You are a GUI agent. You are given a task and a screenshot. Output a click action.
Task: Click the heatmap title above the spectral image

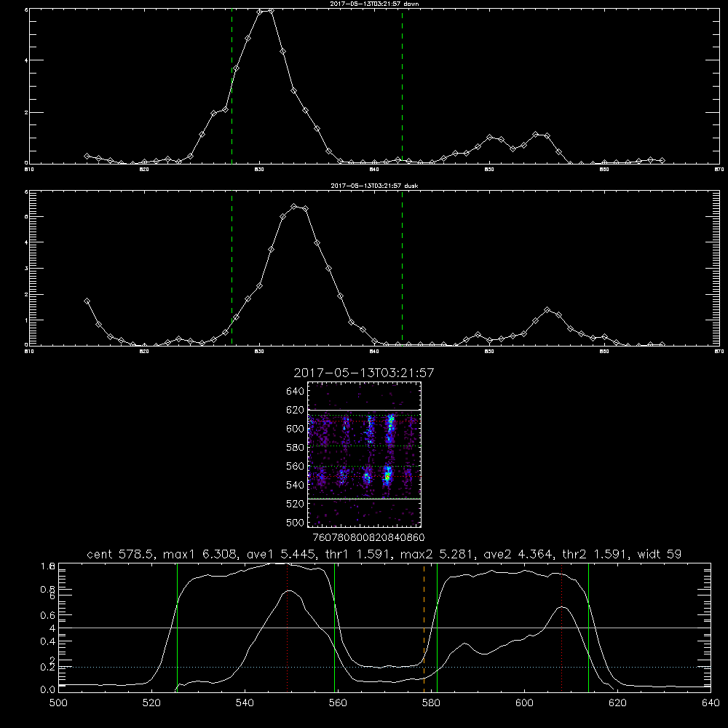[363, 373]
